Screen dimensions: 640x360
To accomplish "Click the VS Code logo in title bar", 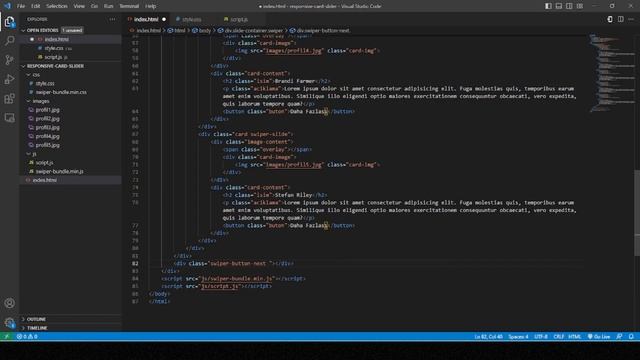I will (7, 6).
